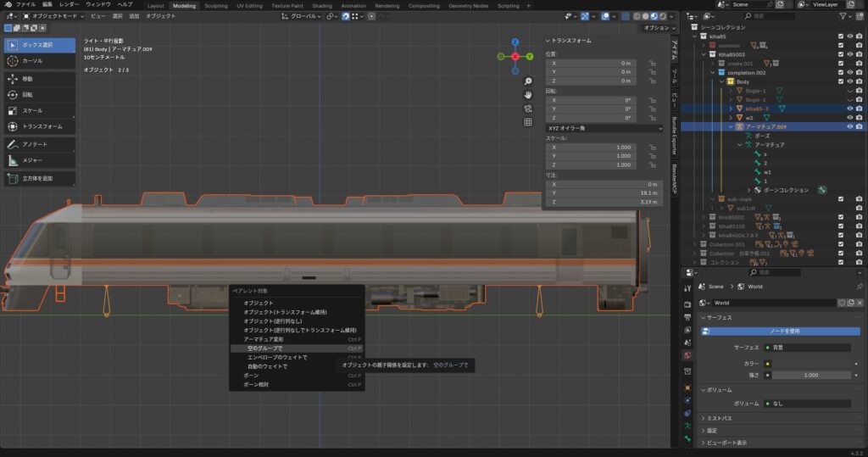Expand the ボーンコレクション tree item

click(749, 190)
